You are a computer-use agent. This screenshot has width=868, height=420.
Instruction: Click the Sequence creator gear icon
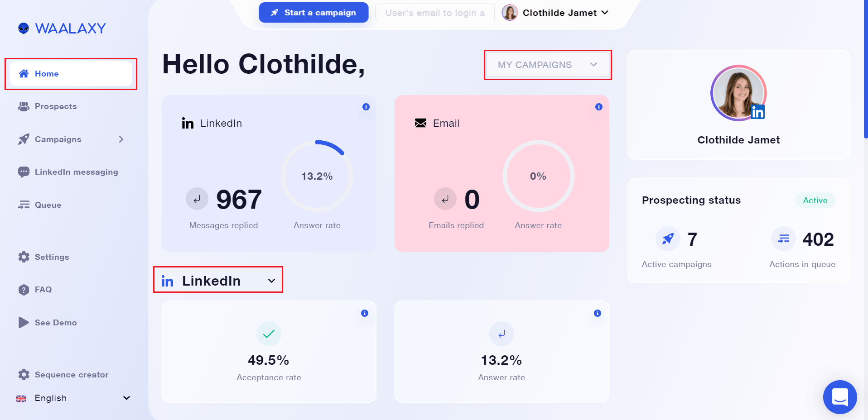(x=24, y=375)
